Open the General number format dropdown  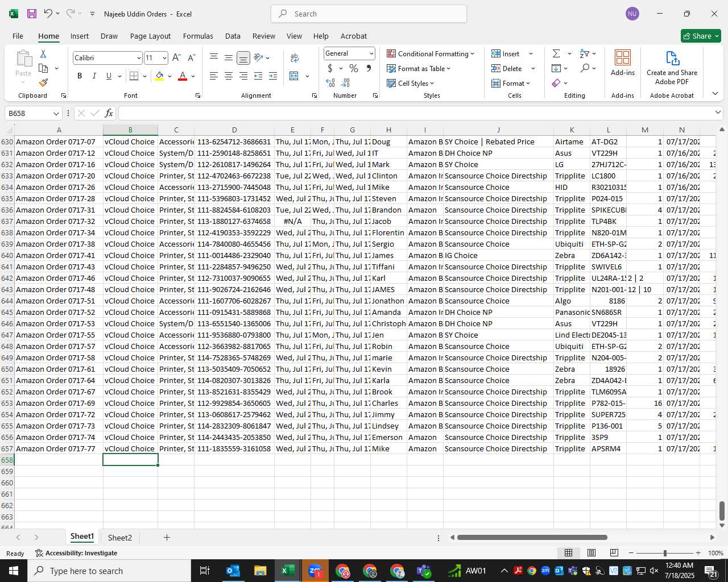click(371, 53)
